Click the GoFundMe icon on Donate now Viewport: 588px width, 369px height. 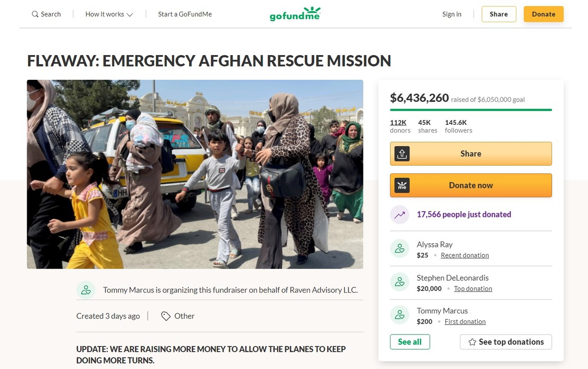(x=402, y=185)
